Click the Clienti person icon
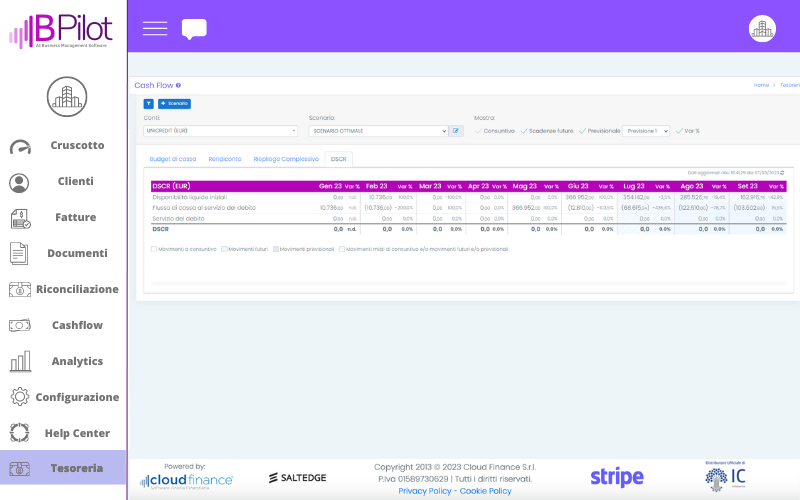 click(x=19, y=183)
